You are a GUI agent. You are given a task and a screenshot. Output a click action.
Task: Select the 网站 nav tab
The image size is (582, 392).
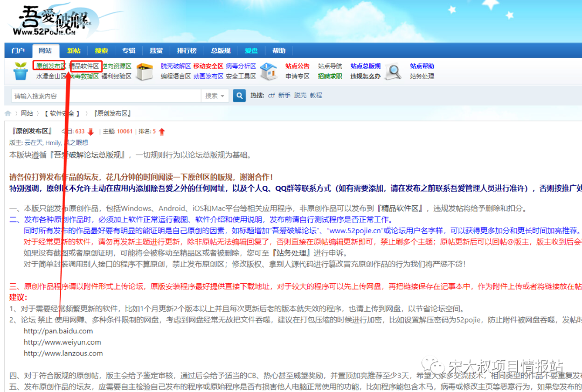(45, 51)
